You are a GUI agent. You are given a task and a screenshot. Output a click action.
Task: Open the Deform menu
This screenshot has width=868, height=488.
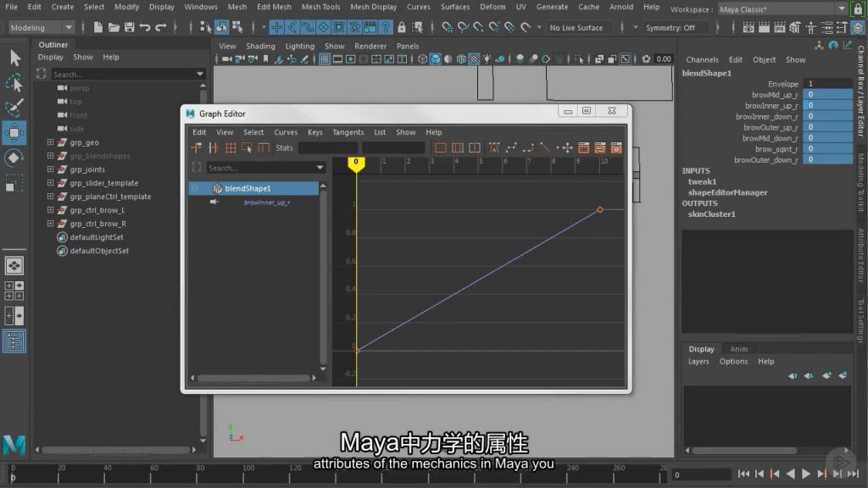click(492, 7)
